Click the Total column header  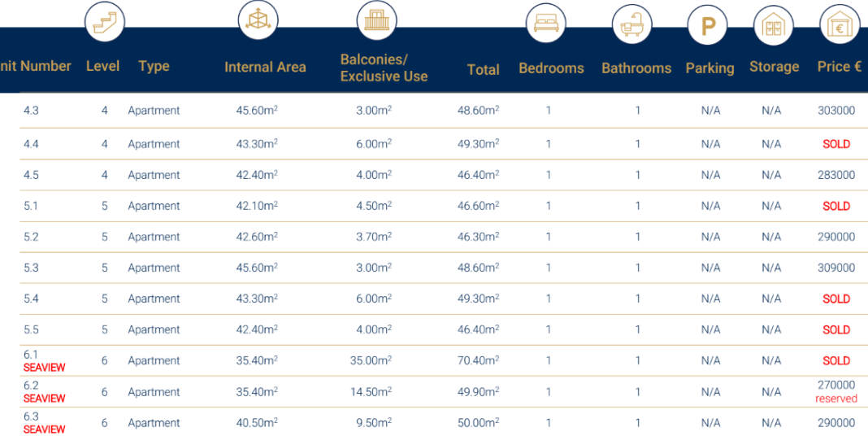point(483,70)
